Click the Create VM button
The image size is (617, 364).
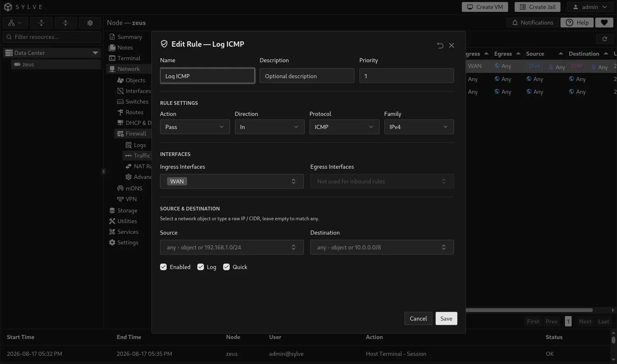(485, 7)
